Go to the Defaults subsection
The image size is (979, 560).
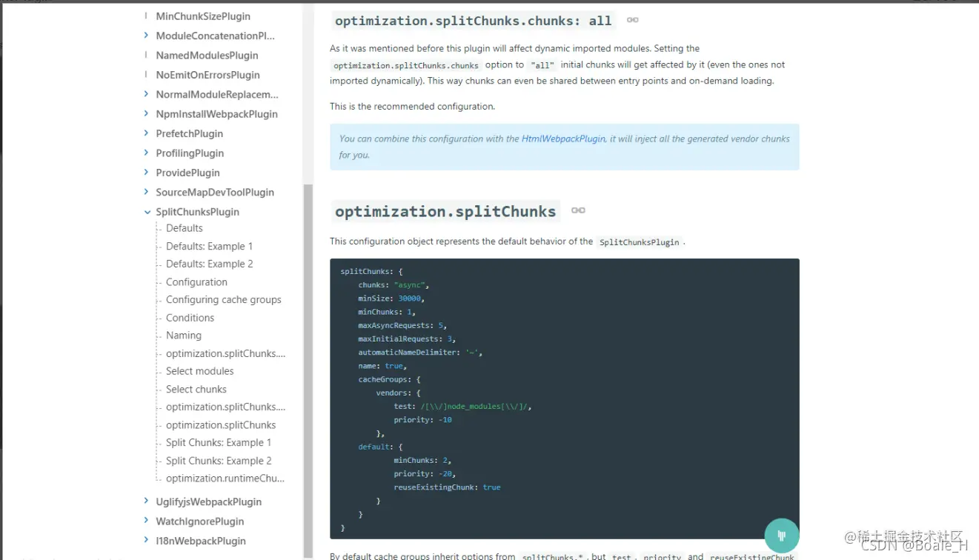(185, 228)
